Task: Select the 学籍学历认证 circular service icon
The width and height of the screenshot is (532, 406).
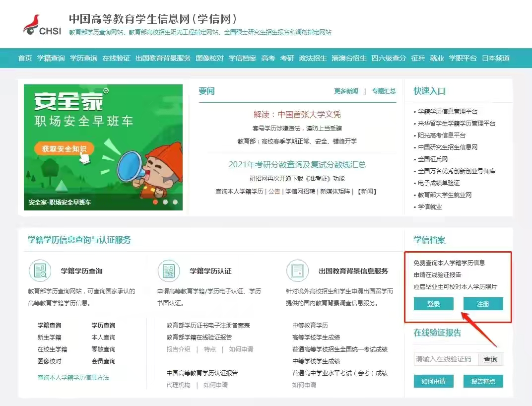Action: [x=169, y=271]
